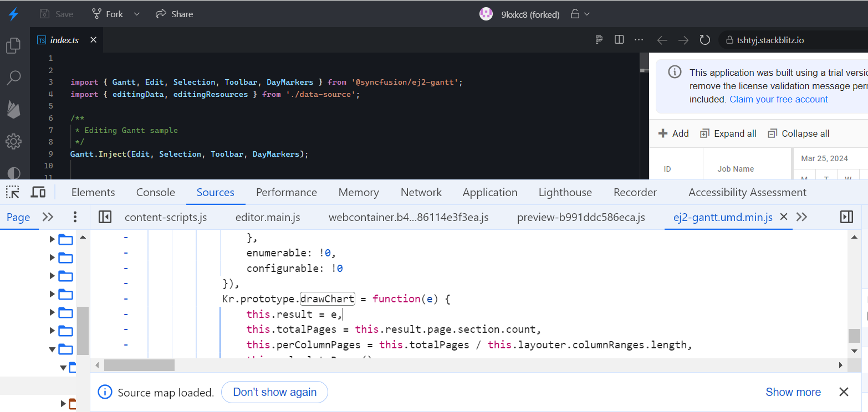The width and height of the screenshot is (868, 412).
Task: Open the Network tab
Action: tap(421, 192)
